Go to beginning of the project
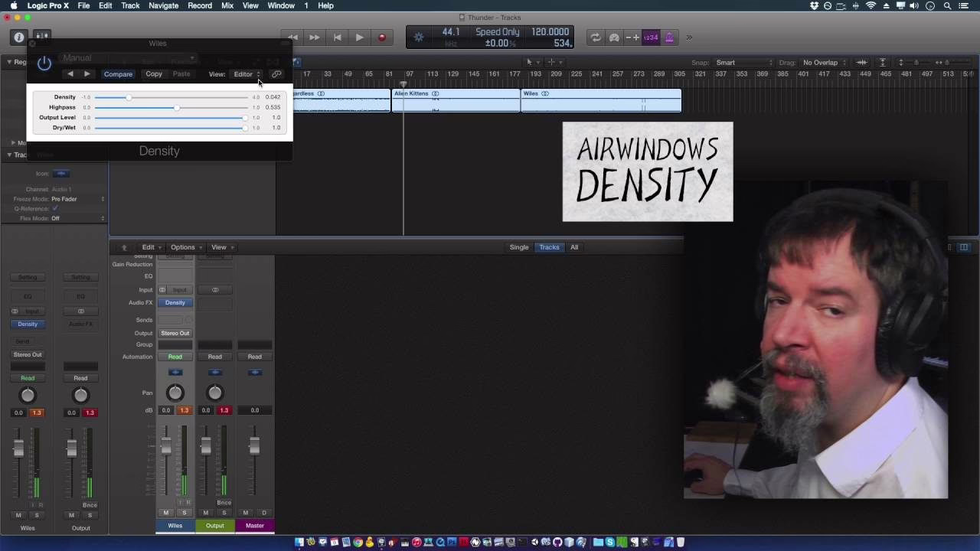Viewport: 980px width, 551px height. point(337,37)
